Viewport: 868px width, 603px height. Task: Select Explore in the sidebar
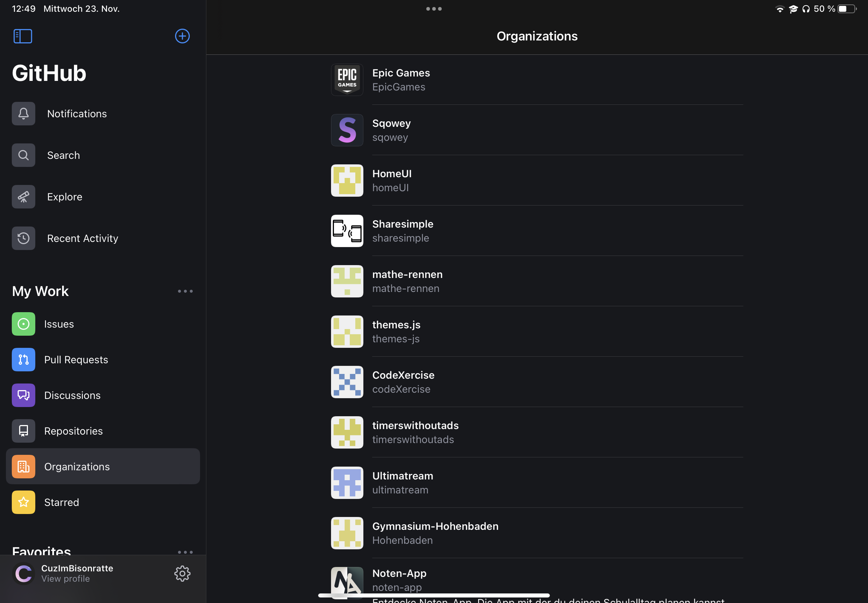click(103, 197)
